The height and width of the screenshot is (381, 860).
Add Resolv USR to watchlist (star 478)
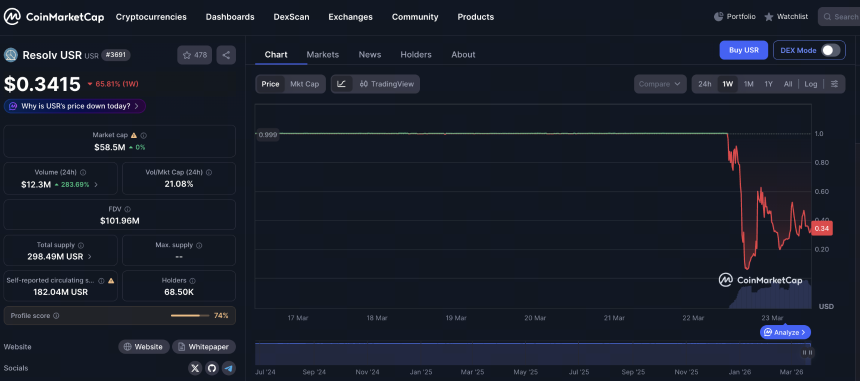pyautogui.click(x=195, y=55)
